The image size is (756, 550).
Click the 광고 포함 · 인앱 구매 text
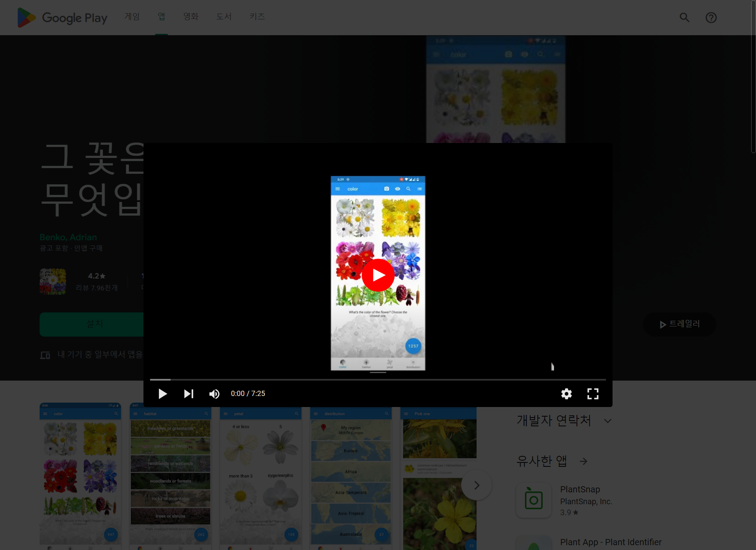click(71, 248)
